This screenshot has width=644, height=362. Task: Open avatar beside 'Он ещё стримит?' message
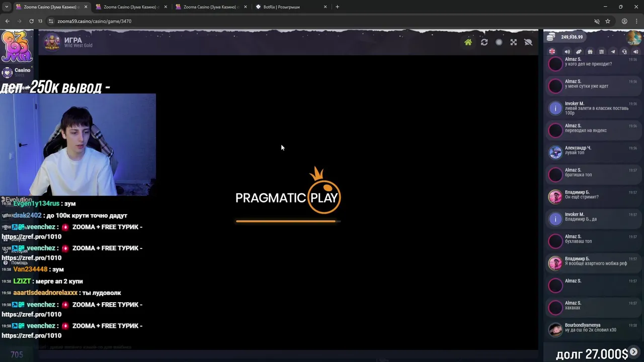click(x=555, y=197)
